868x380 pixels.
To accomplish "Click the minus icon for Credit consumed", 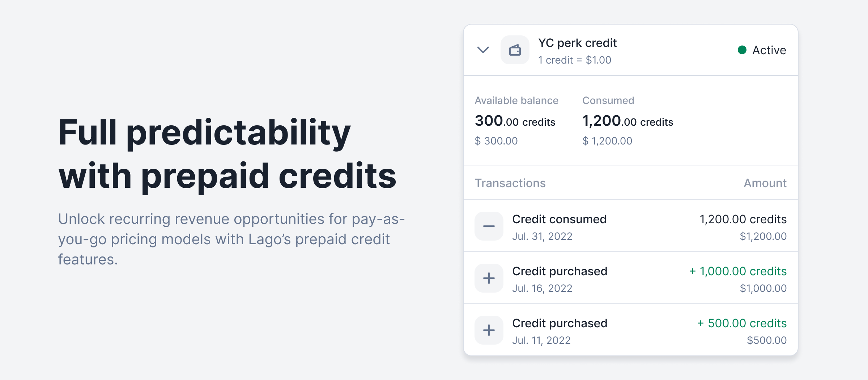I will coord(489,226).
